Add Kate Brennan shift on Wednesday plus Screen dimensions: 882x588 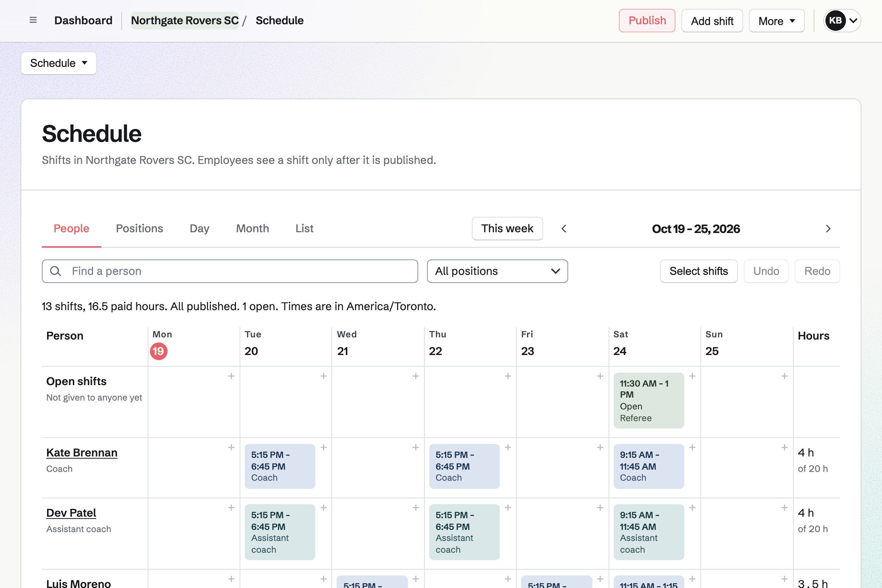416,447
